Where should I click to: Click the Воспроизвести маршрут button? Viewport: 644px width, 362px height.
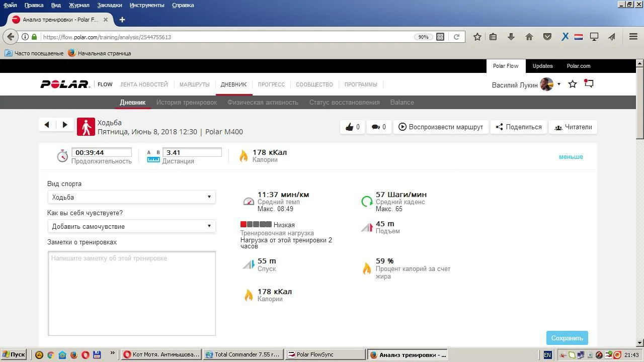[x=441, y=127]
